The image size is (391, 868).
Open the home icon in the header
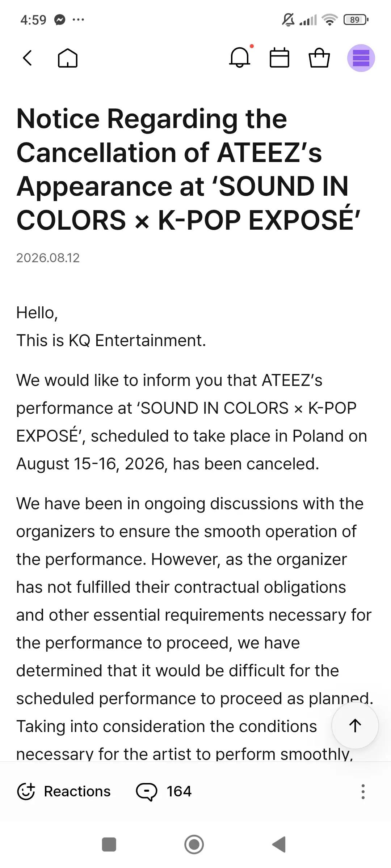pyautogui.click(x=68, y=58)
